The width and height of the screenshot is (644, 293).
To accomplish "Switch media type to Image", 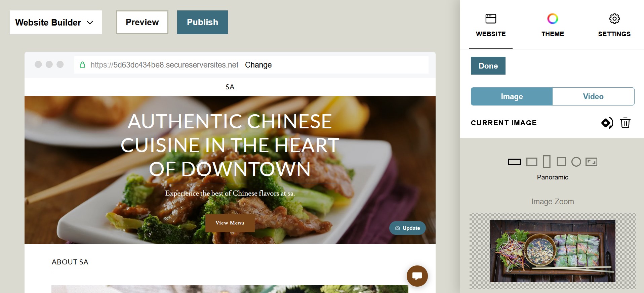I will tap(512, 96).
